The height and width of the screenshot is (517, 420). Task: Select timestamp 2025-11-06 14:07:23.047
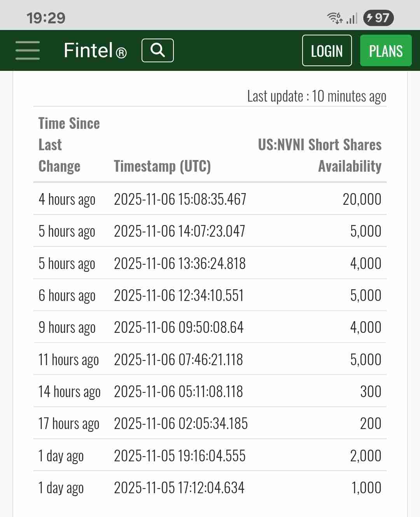[x=179, y=231]
